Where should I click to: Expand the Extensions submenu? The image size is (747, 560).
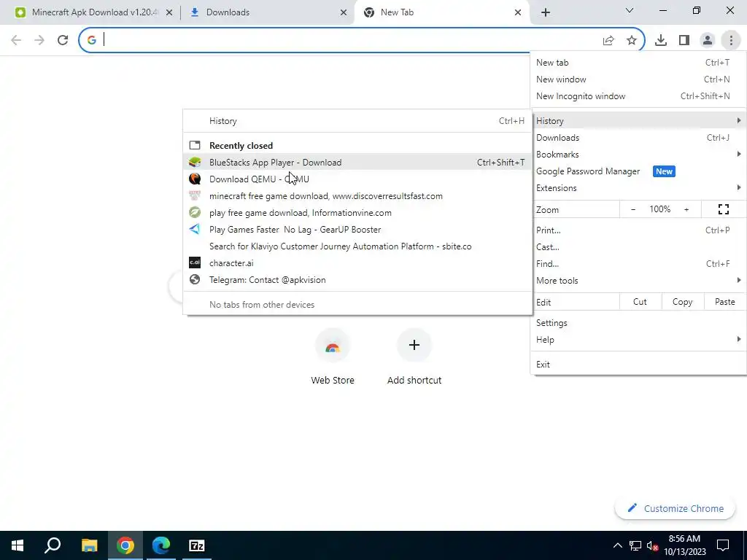pos(638,187)
